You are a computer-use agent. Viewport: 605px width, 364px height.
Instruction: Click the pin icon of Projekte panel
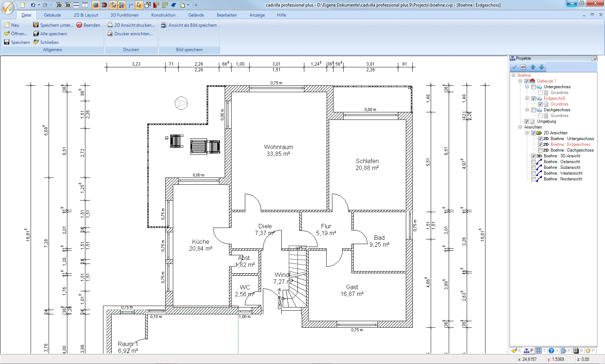point(594,59)
